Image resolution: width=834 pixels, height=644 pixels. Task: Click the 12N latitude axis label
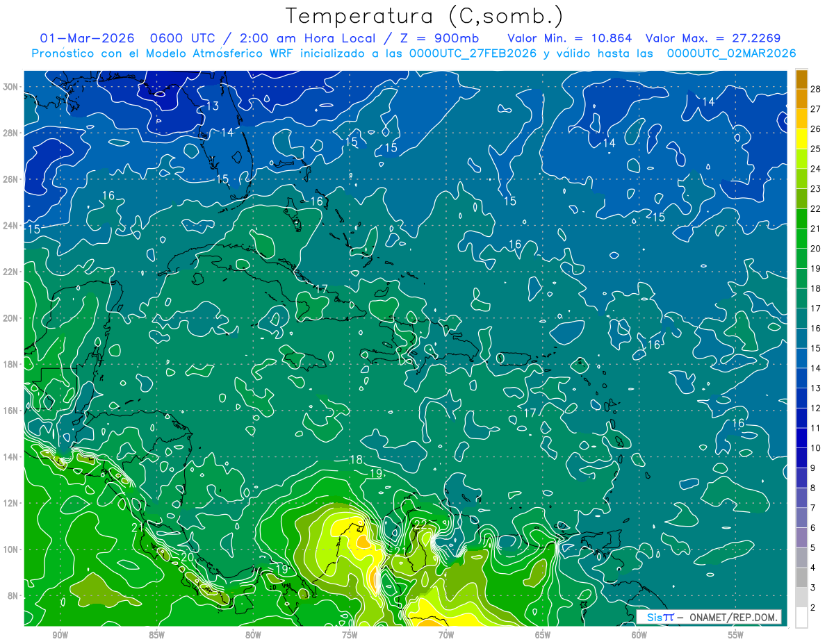(12, 503)
